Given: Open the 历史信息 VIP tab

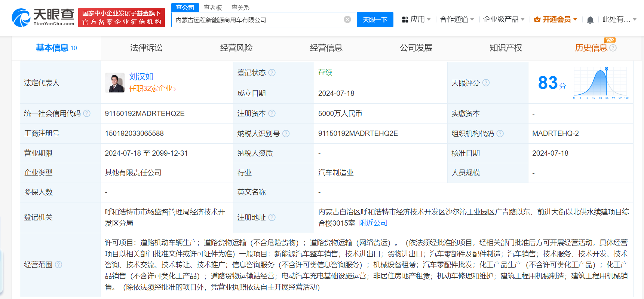Looking at the screenshot, I should click(x=591, y=48).
